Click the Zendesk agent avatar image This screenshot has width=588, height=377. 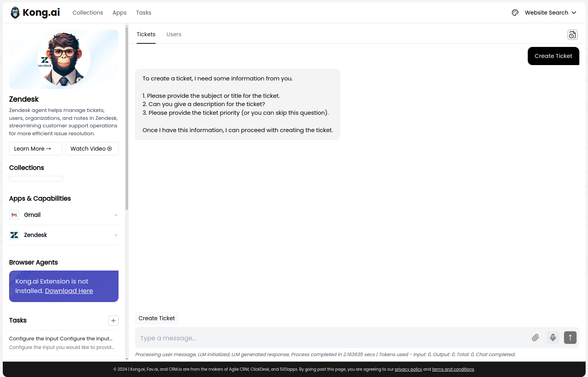coord(64,59)
